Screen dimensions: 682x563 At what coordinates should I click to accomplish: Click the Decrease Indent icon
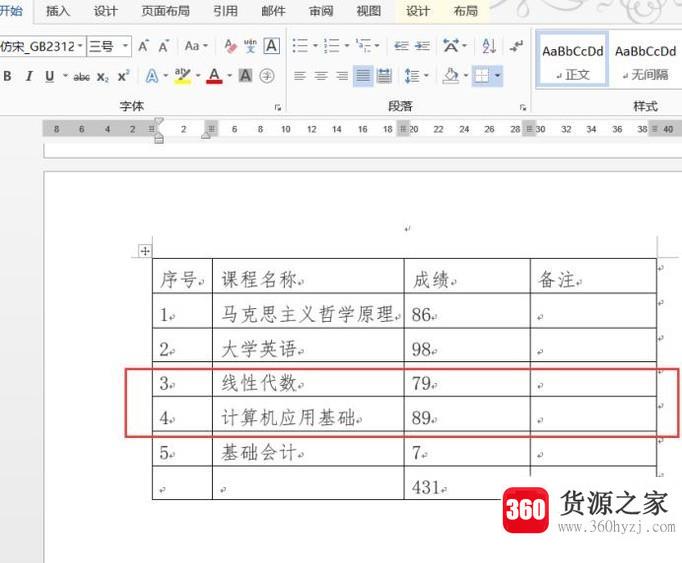pos(401,46)
